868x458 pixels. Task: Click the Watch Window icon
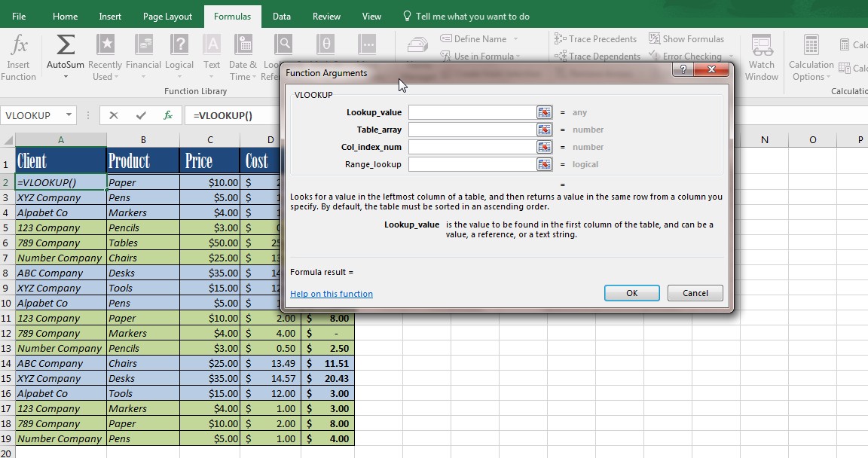(762, 44)
